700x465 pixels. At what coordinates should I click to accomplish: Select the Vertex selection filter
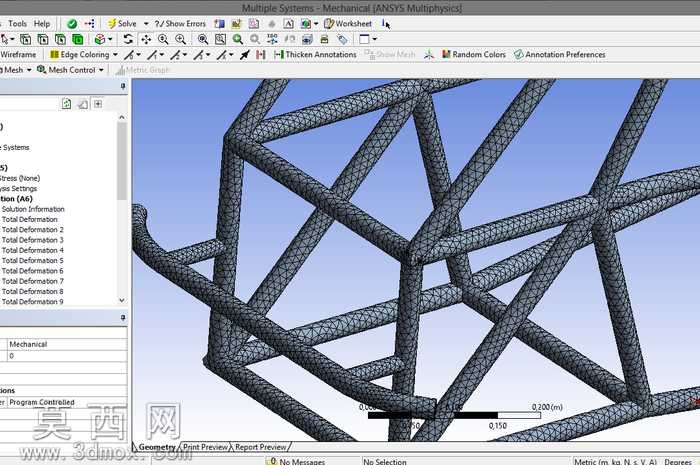[x=25, y=39]
